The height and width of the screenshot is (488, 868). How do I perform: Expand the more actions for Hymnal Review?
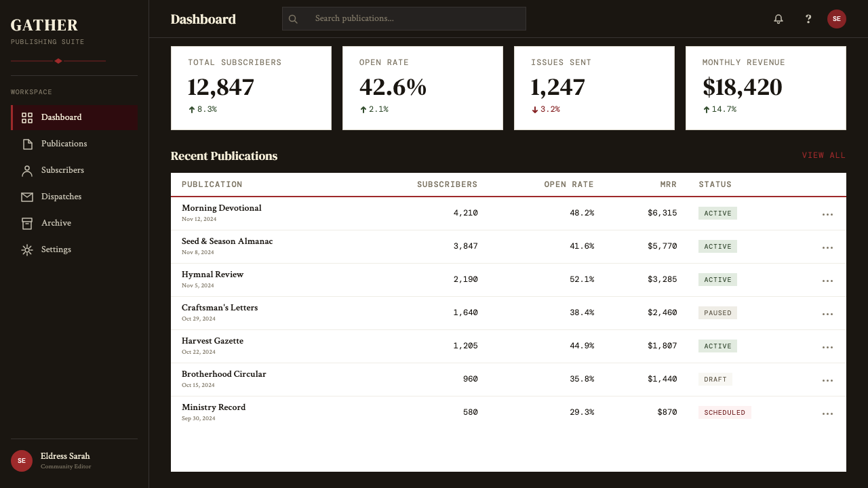click(827, 281)
